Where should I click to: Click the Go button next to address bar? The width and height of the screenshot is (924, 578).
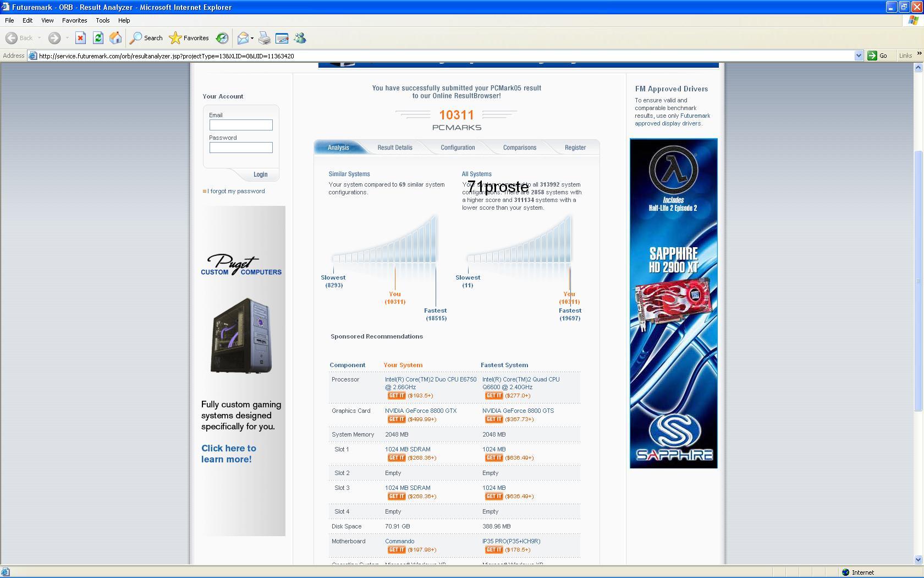[x=878, y=56]
